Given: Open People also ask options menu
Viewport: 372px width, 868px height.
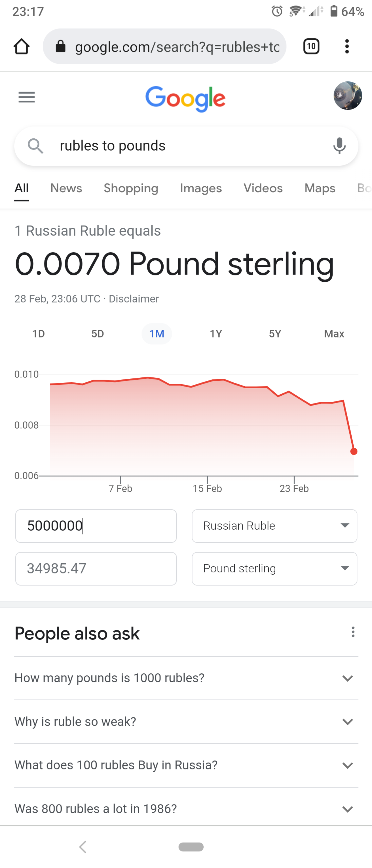Looking at the screenshot, I should [x=353, y=632].
